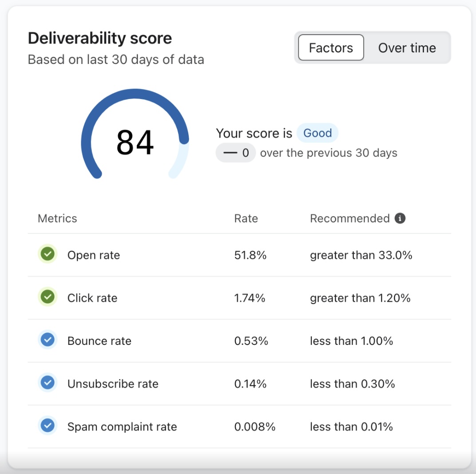Click the Good status badge
The image size is (476, 474).
click(x=317, y=133)
